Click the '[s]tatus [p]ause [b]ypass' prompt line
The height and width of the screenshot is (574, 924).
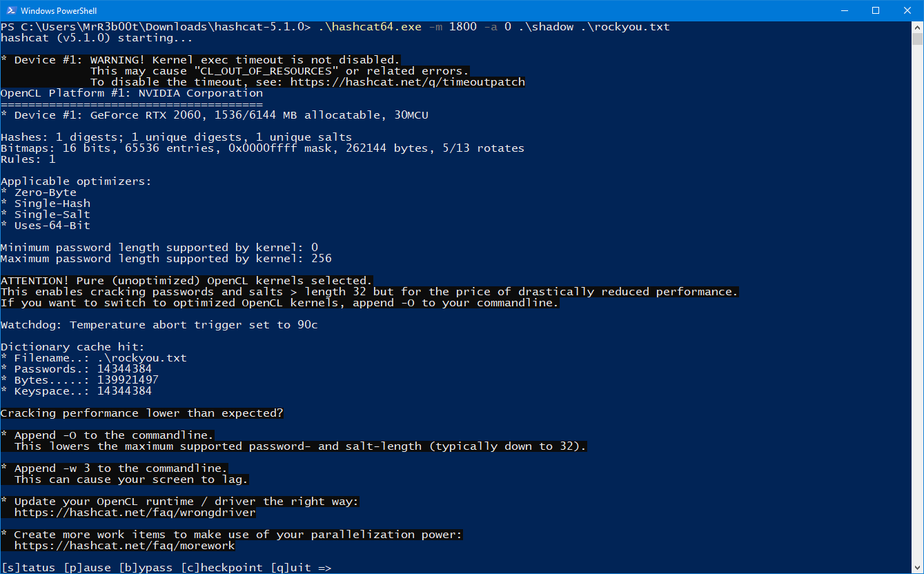(166, 568)
